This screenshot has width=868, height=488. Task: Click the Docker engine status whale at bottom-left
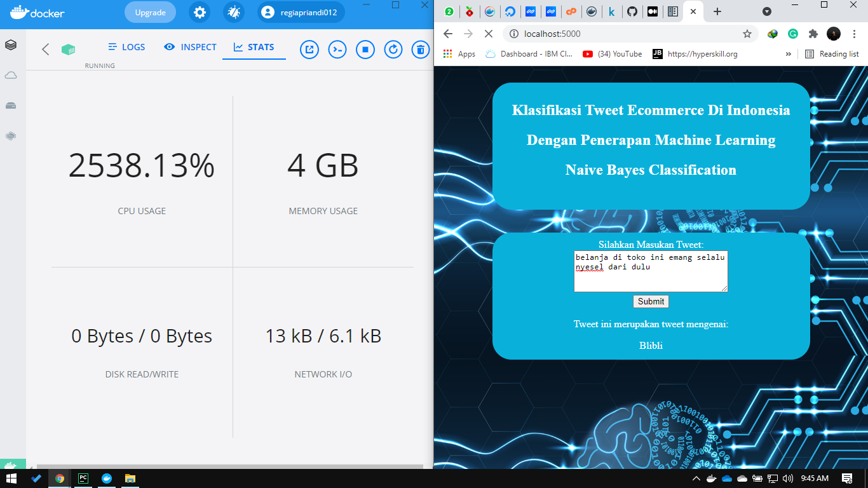[x=13, y=464]
